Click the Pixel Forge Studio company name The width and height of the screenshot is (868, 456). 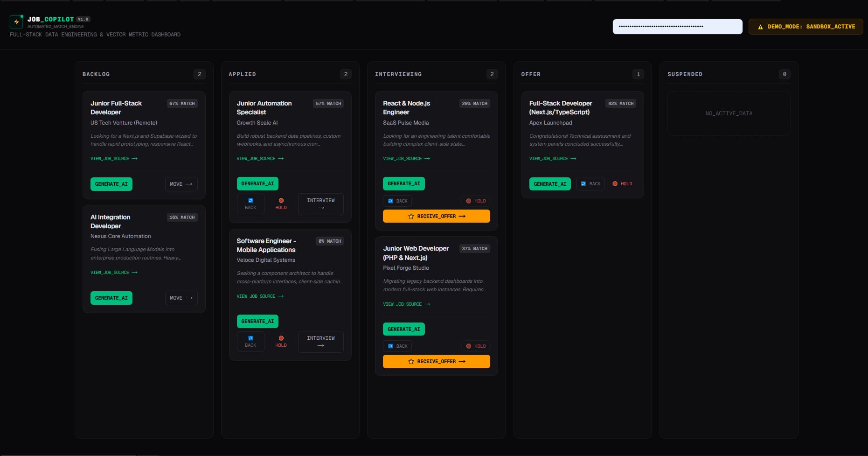coord(406,268)
